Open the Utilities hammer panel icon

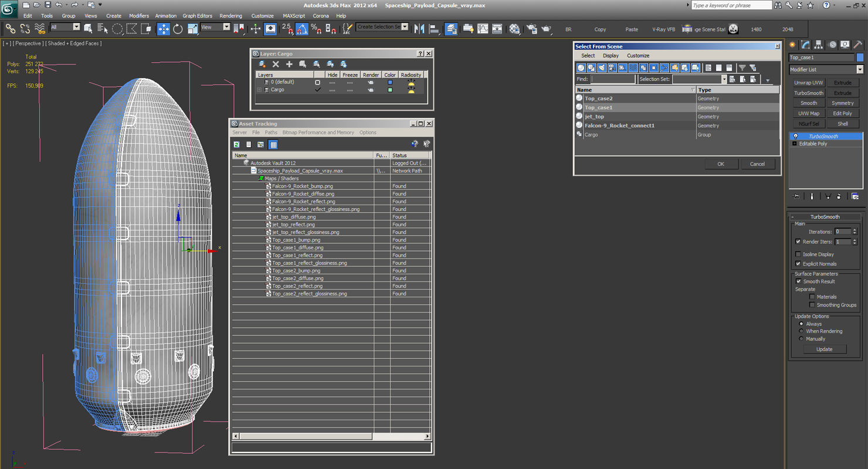coord(857,45)
